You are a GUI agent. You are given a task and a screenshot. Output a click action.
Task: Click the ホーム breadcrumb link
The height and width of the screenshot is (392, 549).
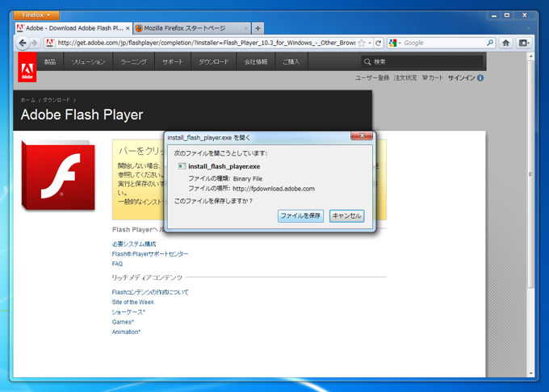28,100
